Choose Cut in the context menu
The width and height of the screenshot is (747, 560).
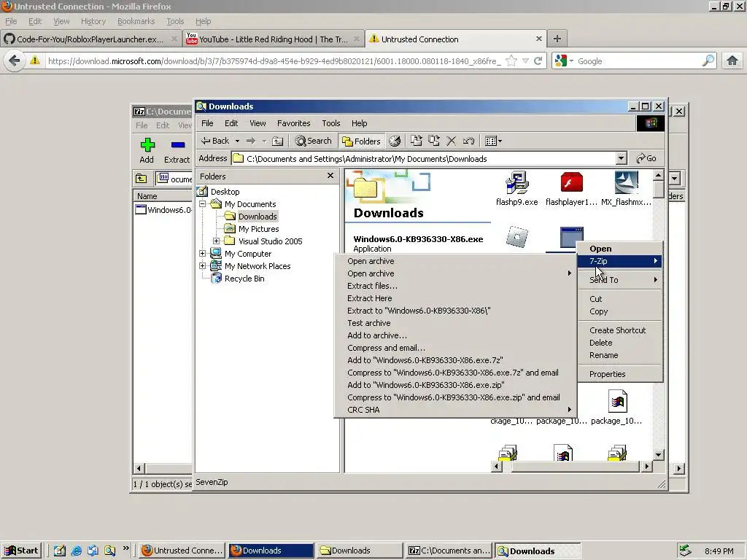click(x=620, y=299)
